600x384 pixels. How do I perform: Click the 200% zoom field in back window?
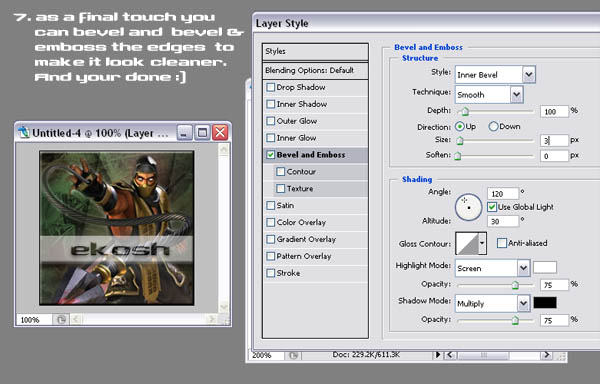point(267,355)
